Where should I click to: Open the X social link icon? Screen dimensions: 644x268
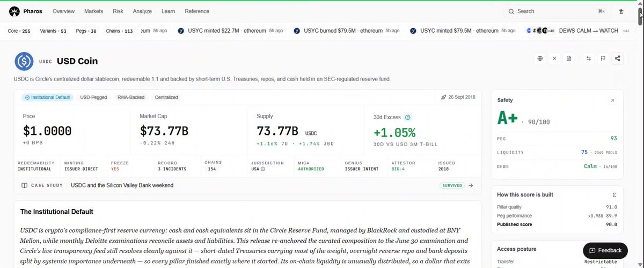point(554,59)
